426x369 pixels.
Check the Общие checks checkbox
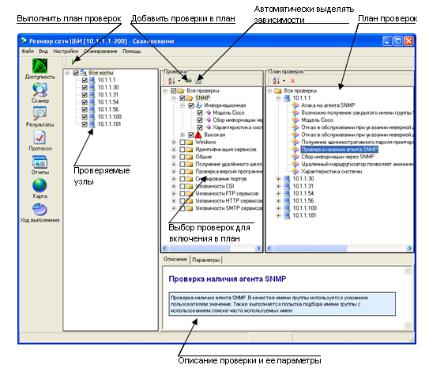click(182, 157)
